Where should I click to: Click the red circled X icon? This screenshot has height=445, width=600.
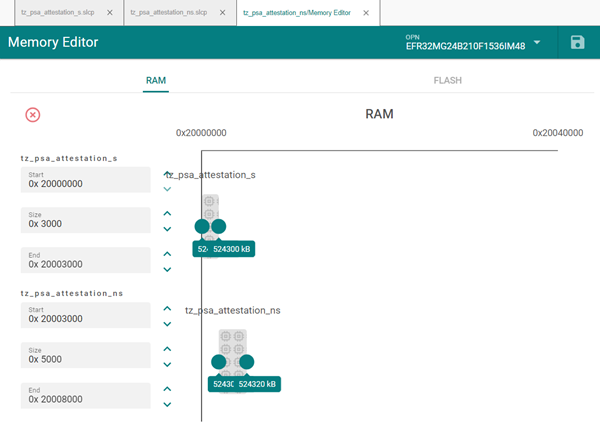33,115
